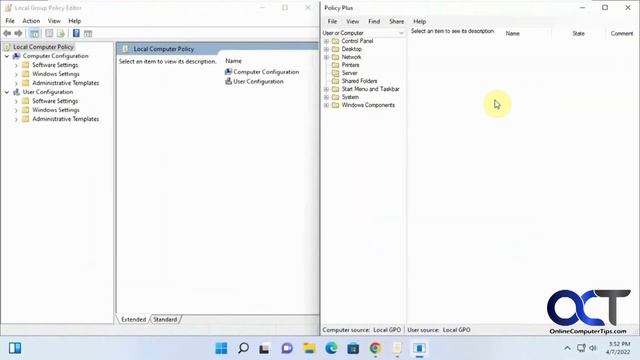640x360 pixels.
Task: Open the Widgets icon at taskbar left
Action: point(15,348)
